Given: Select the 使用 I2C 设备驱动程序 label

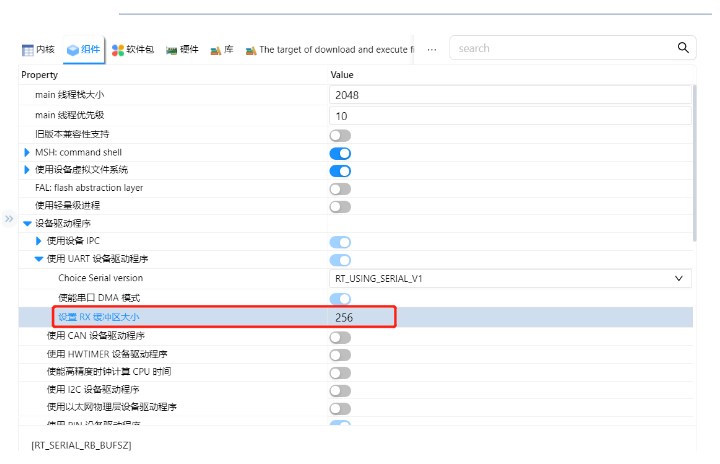Looking at the screenshot, I should click(93, 389).
